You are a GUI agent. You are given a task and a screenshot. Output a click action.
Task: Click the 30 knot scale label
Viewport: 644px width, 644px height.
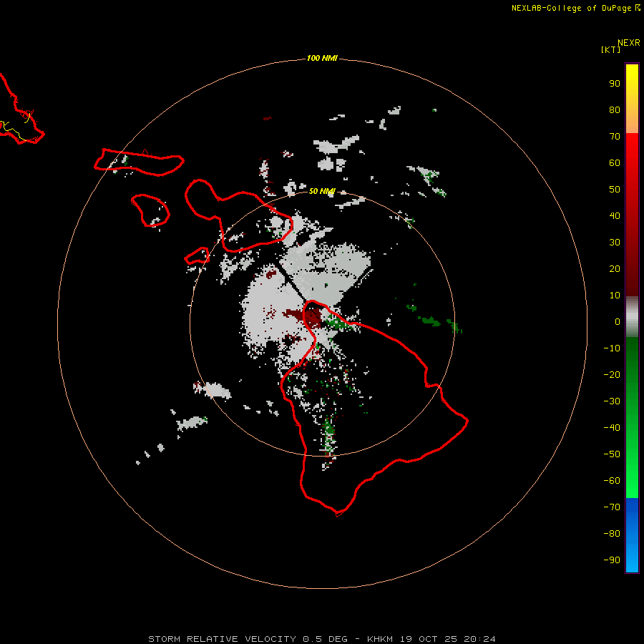[x=615, y=243]
